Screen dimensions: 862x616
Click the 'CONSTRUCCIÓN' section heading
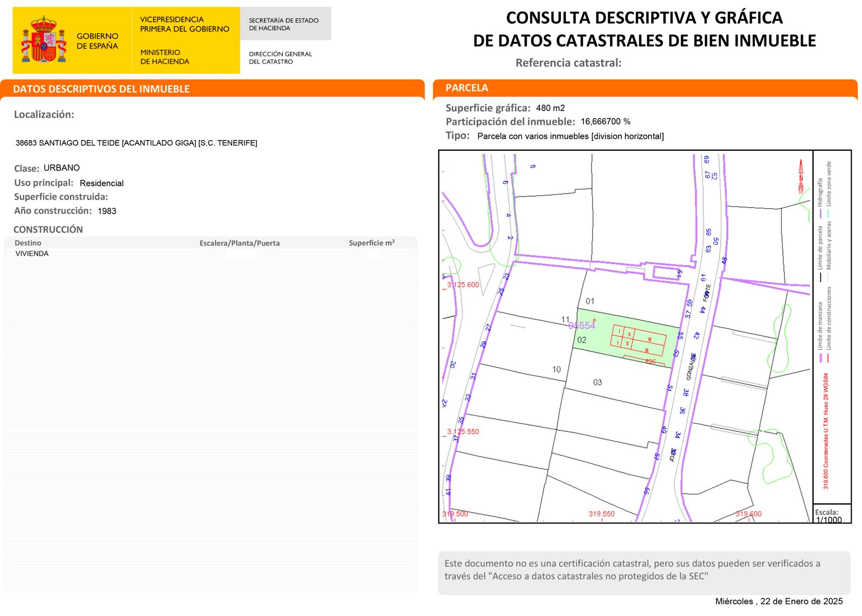pyautogui.click(x=48, y=229)
